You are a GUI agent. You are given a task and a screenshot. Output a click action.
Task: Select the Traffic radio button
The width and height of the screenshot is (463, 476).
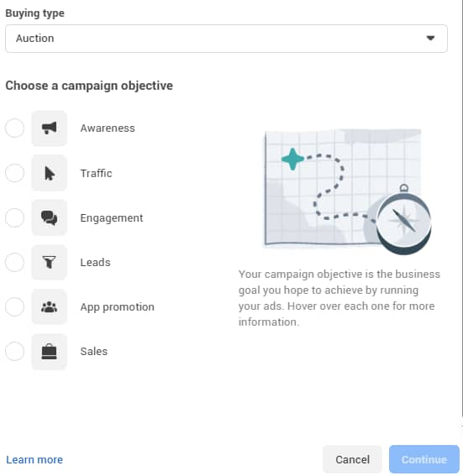pyautogui.click(x=14, y=173)
